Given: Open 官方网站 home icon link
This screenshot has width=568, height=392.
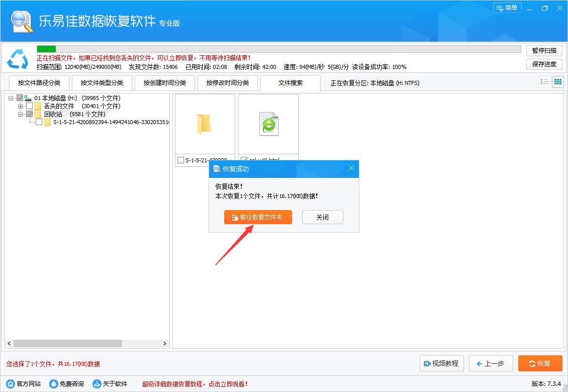Looking at the screenshot, I should [11, 383].
